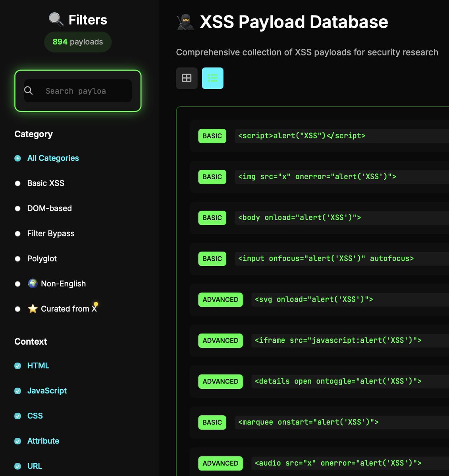
Task: Click the globe icon beside Non-English
Action: pos(33,283)
